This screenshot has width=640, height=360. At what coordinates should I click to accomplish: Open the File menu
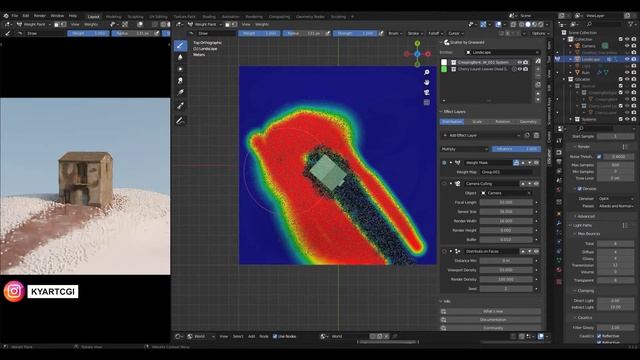(x=15, y=16)
